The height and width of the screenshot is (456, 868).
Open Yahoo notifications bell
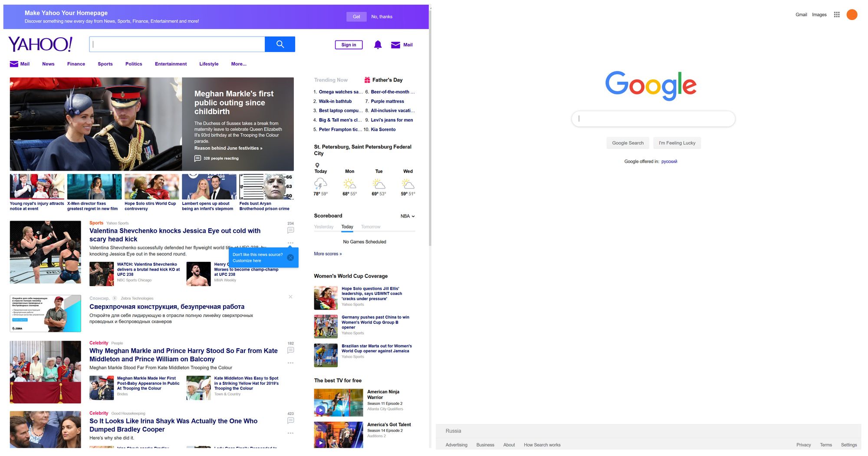(x=378, y=45)
